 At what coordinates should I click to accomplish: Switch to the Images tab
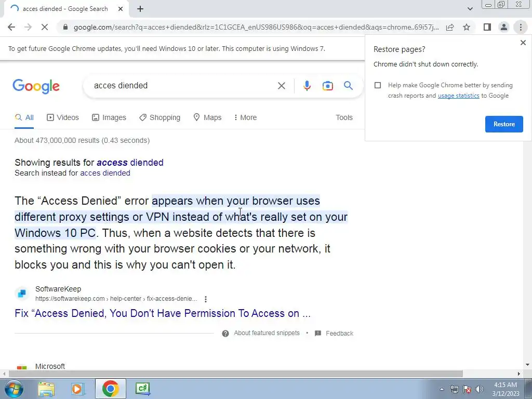pos(109,117)
